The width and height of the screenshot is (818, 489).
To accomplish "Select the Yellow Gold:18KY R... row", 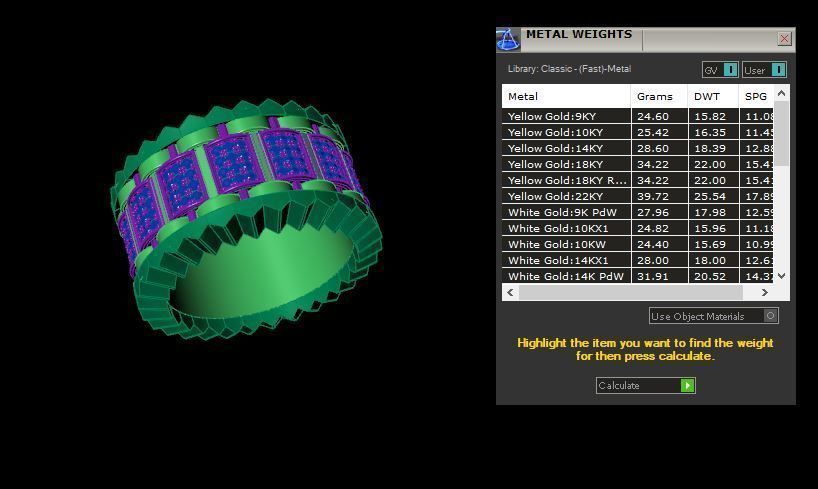I will click(637, 181).
